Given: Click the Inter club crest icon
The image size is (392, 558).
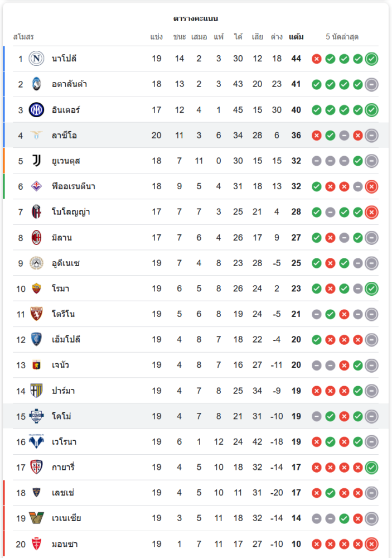Looking at the screenshot, I should click(x=36, y=110).
